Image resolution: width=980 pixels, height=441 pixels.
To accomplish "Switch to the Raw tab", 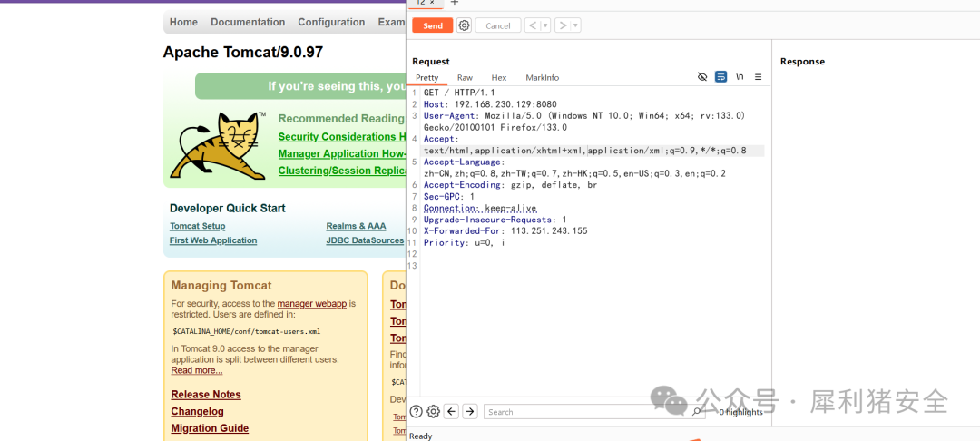I will (465, 77).
